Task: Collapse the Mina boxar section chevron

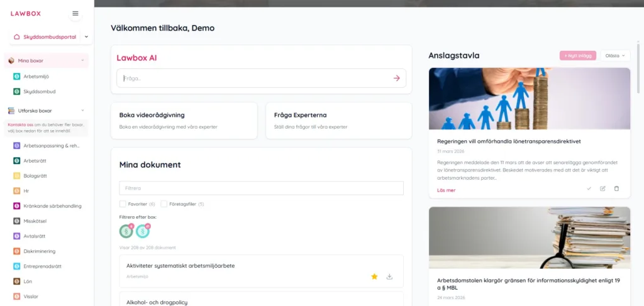Action: (x=82, y=61)
